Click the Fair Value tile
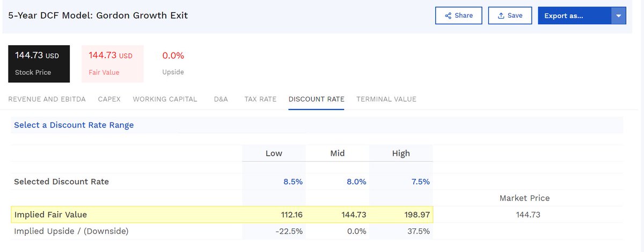644x252 pixels. click(112, 63)
